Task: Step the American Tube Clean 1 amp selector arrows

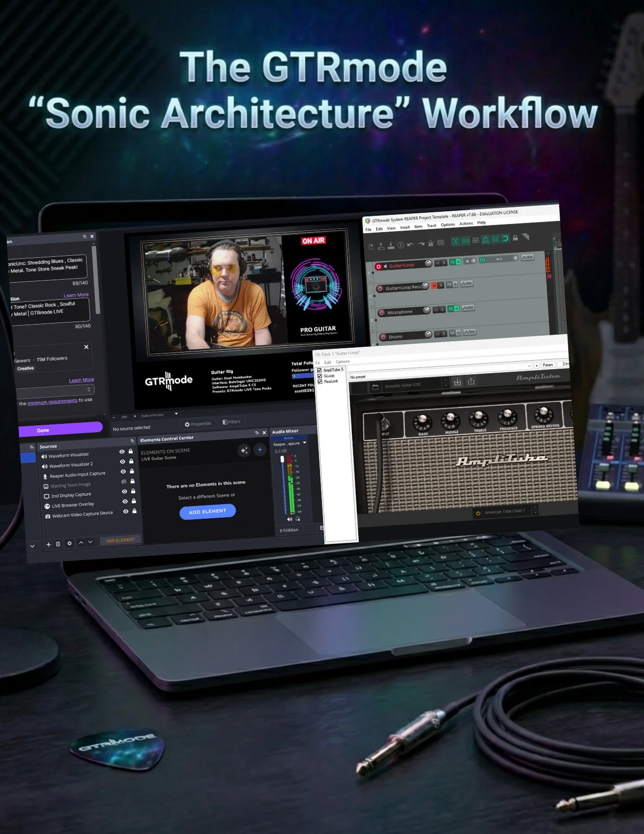Action: click(535, 509)
